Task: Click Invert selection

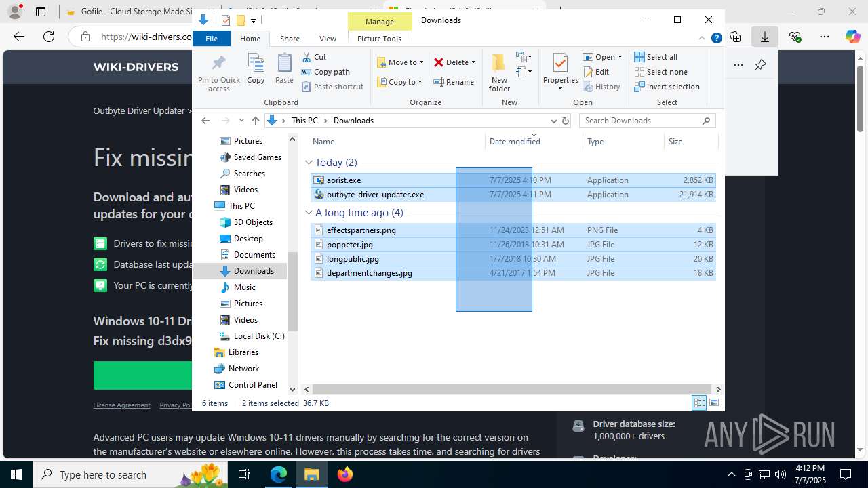Action: click(667, 87)
